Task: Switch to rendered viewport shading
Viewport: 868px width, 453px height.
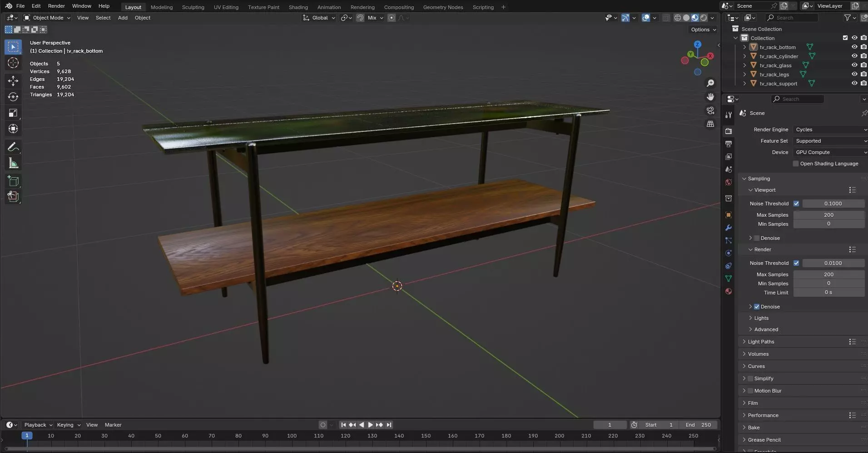Action: pyautogui.click(x=704, y=18)
